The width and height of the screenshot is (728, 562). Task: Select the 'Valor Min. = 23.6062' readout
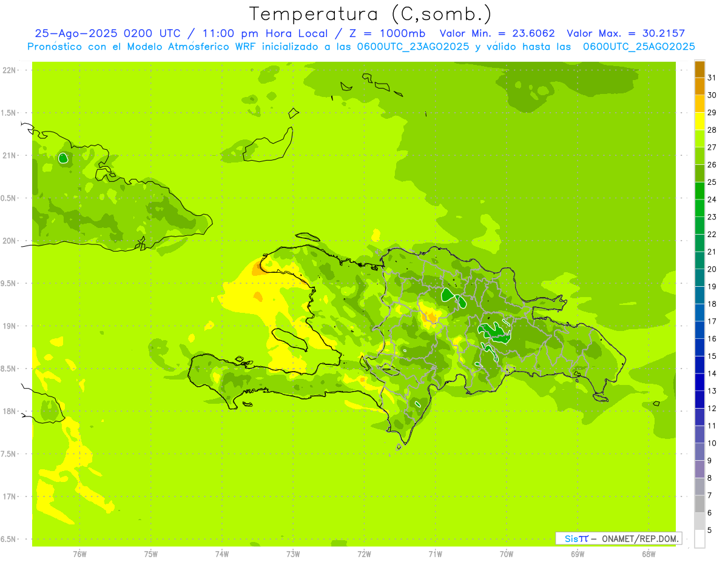(x=497, y=33)
